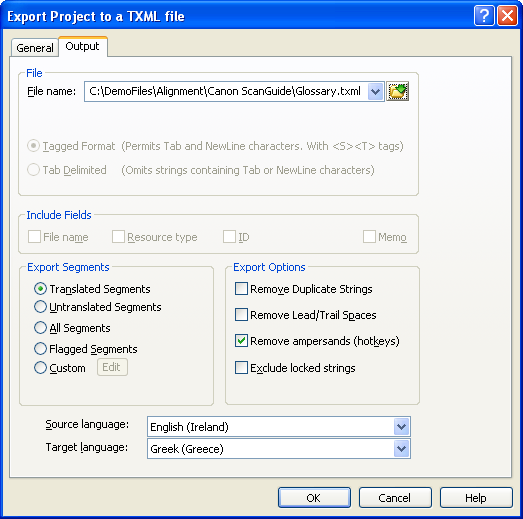Select Untranslated Segments option
The image size is (523, 519).
(x=40, y=307)
